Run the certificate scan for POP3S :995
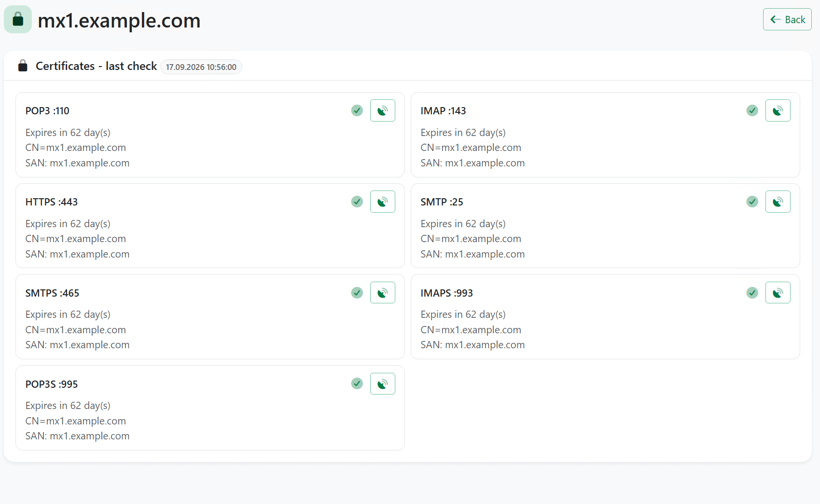 [x=383, y=384]
